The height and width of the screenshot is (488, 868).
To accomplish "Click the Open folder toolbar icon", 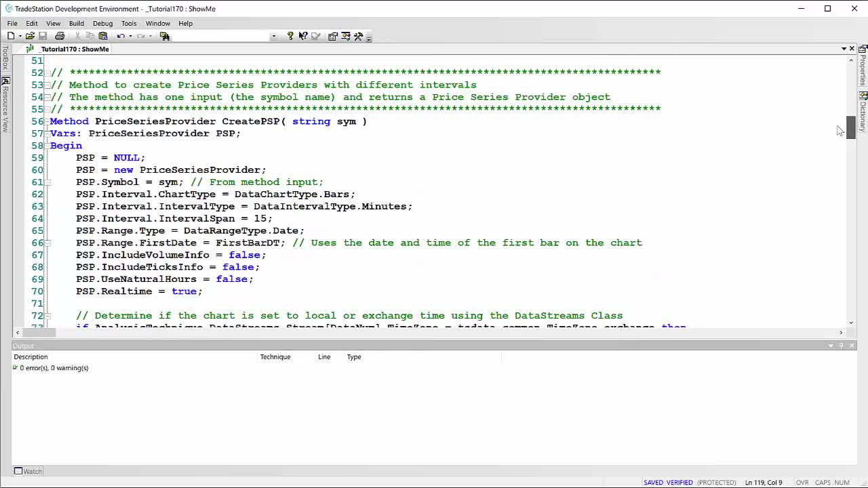I will (x=30, y=36).
